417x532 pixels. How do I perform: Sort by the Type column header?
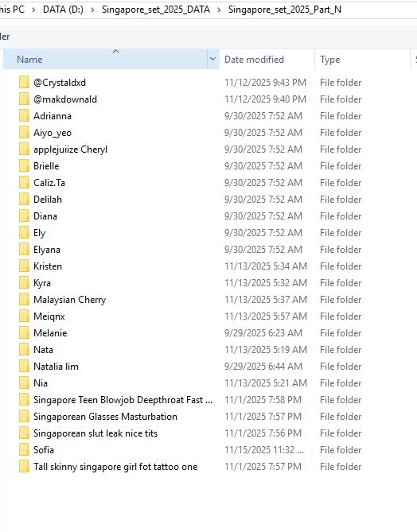coord(329,60)
